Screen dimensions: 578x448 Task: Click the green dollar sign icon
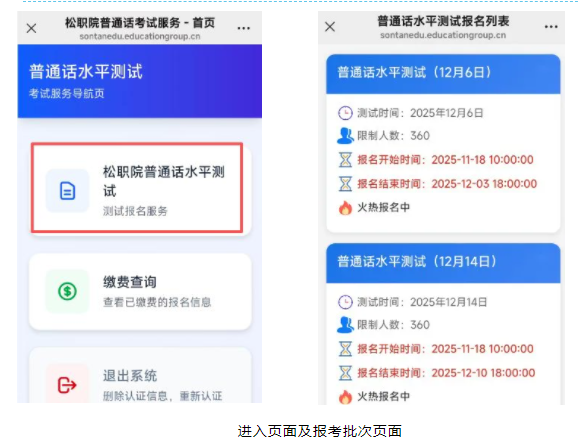tap(67, 291)
